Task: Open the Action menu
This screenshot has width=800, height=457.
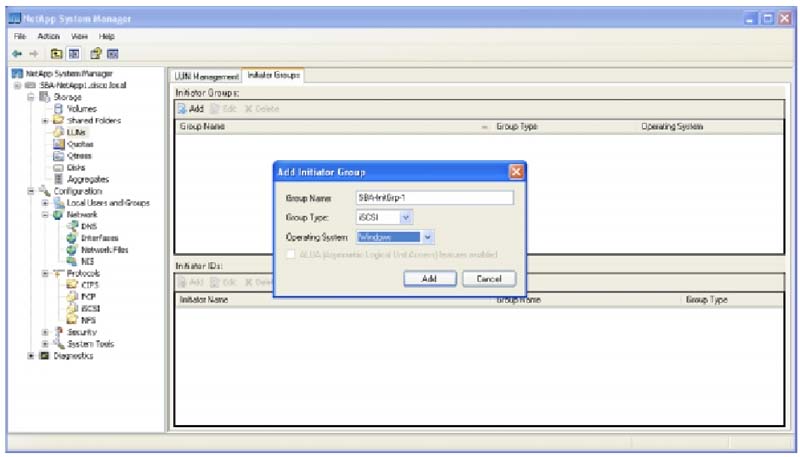Action: pyautogui.click(x=48, y=36)
